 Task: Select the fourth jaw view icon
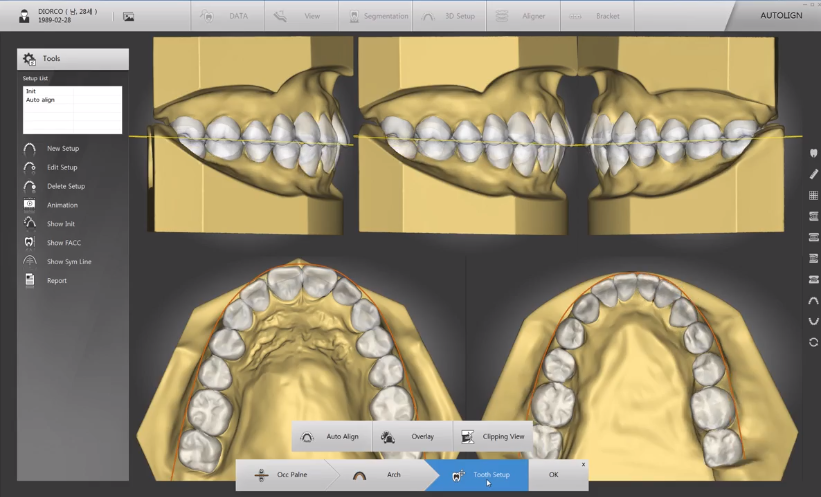pos(813,279)
